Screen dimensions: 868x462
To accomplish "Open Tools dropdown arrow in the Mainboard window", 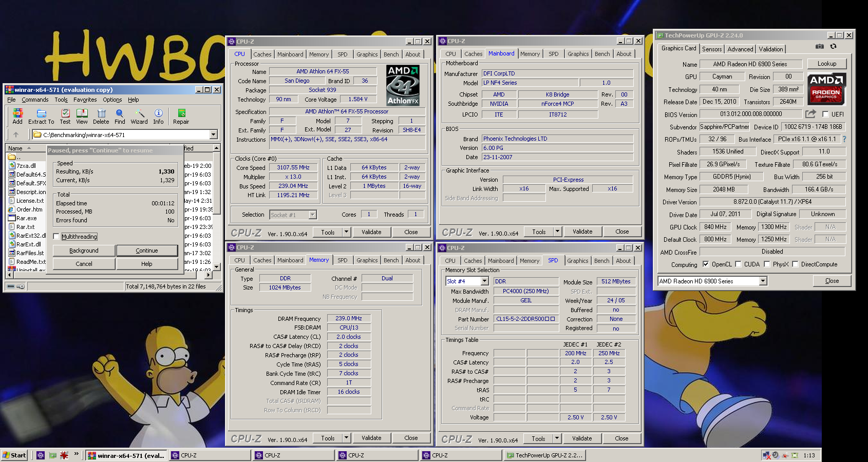I will 558,232.
